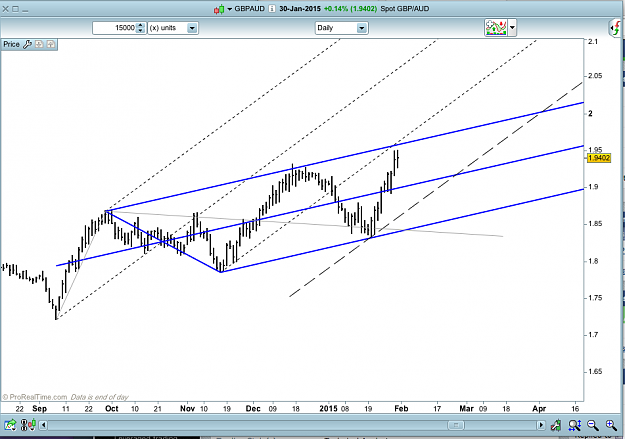Screen dimensions: 625x439
Task: Click the 1.65 price axis label
Action: pos(596,372)
